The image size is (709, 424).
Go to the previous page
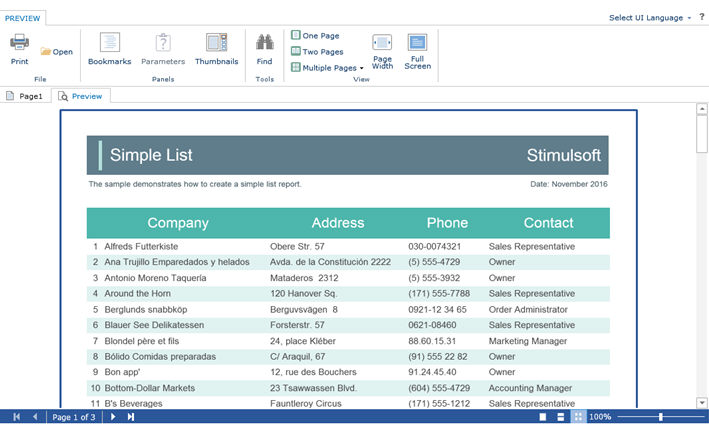click(x=35, y=417)
